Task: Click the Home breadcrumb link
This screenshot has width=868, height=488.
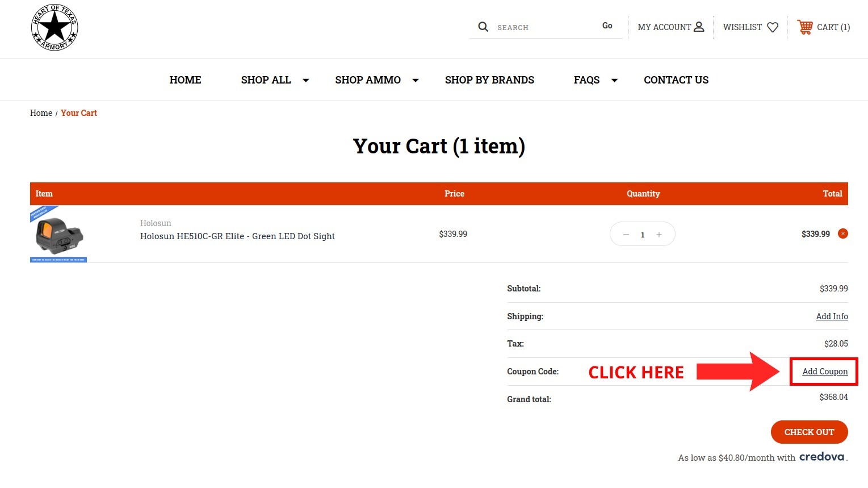Action: 41,113
